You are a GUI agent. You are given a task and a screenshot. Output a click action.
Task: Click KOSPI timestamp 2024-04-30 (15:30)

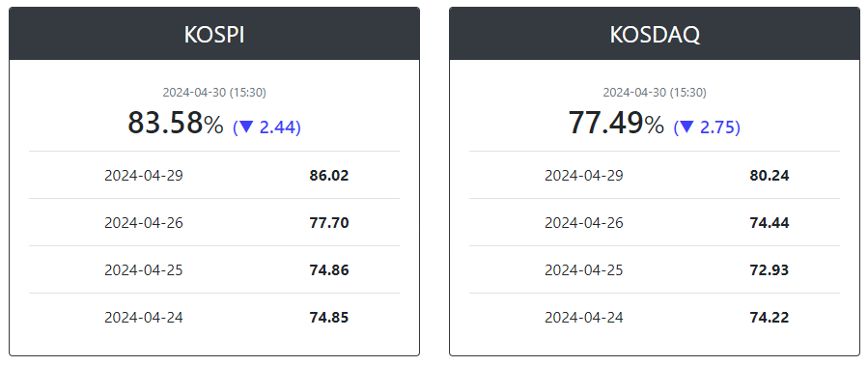pyautogui.click(x=214, y=93)
